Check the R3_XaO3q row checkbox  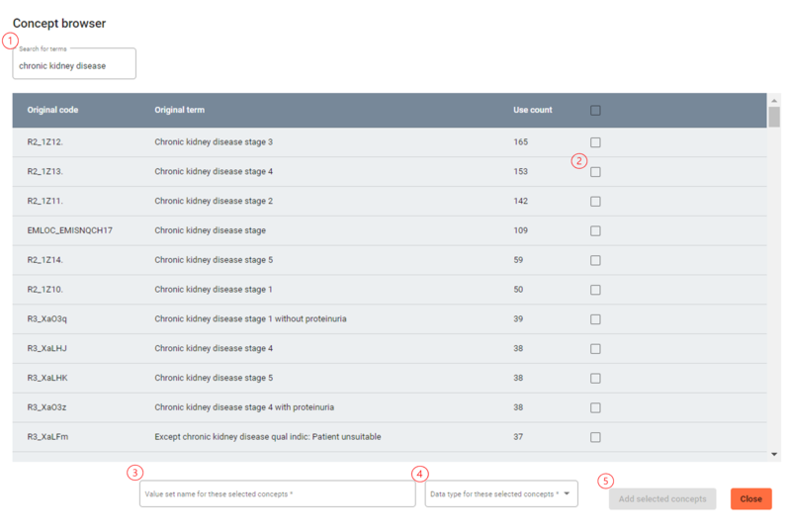(x=595, y=319)
